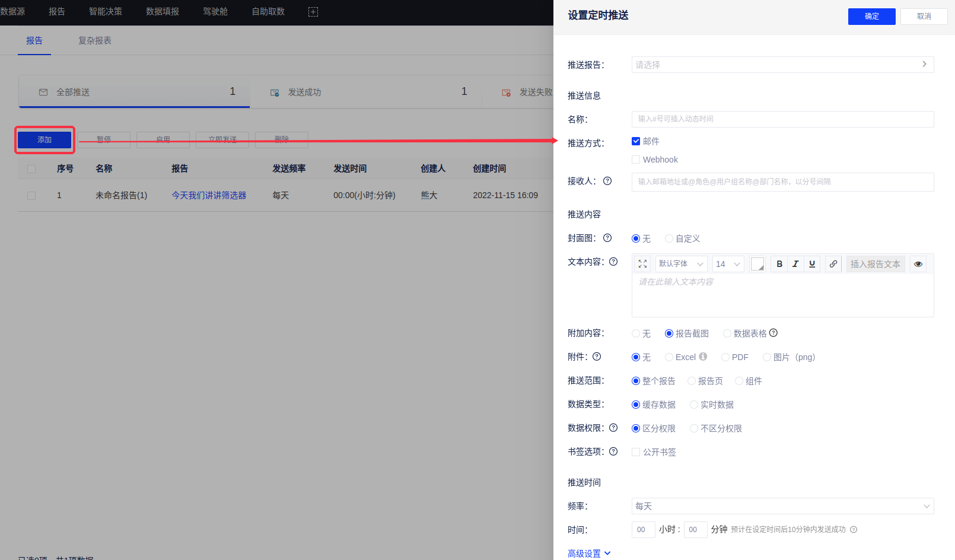Click the help icon next to 接收人
955x560 pixels.
point(607,181)
